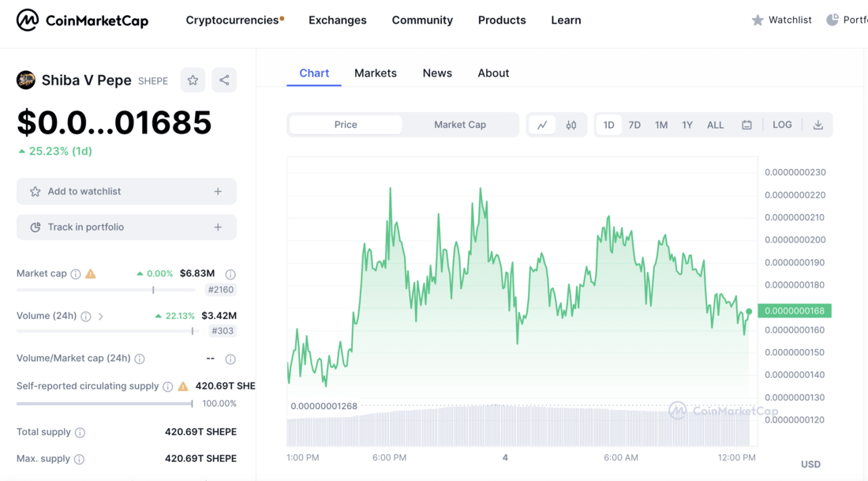Click the 0.00000001268 chart baseline label

[x=324, y=406]
